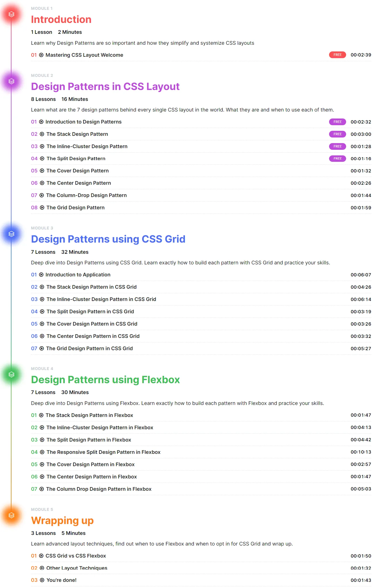Open the Introduction module heading

61,20
